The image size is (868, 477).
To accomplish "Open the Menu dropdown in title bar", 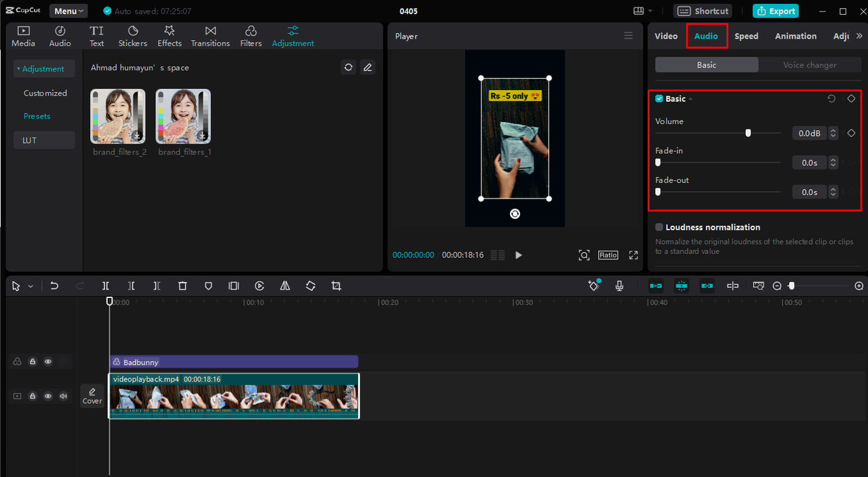I will 68,11.
